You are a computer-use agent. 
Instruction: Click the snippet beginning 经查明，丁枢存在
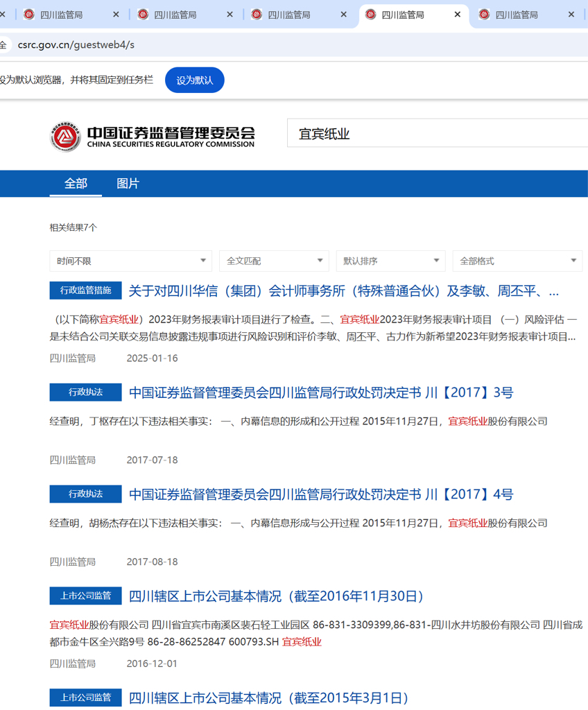point(299,422)
